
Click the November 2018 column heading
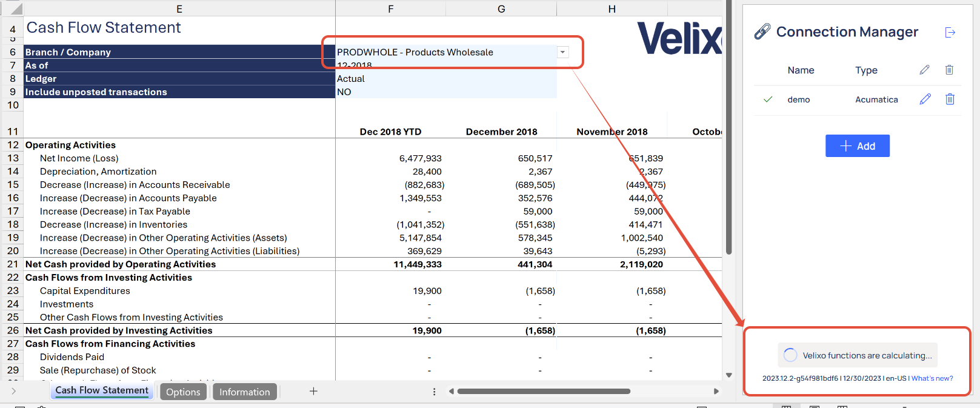tap(612, 132)
